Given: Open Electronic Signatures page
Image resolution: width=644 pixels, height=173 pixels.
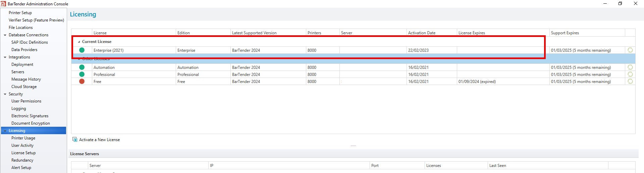Looking at the screenshot, I should 30,116.
